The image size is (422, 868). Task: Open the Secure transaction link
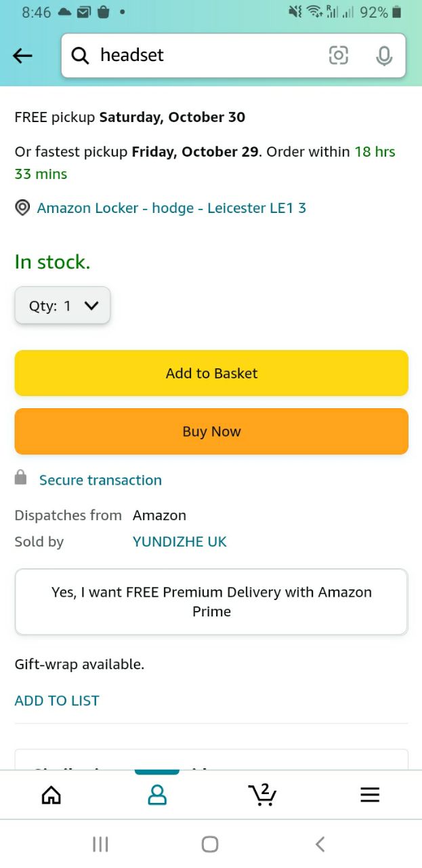tap(100, 480)
